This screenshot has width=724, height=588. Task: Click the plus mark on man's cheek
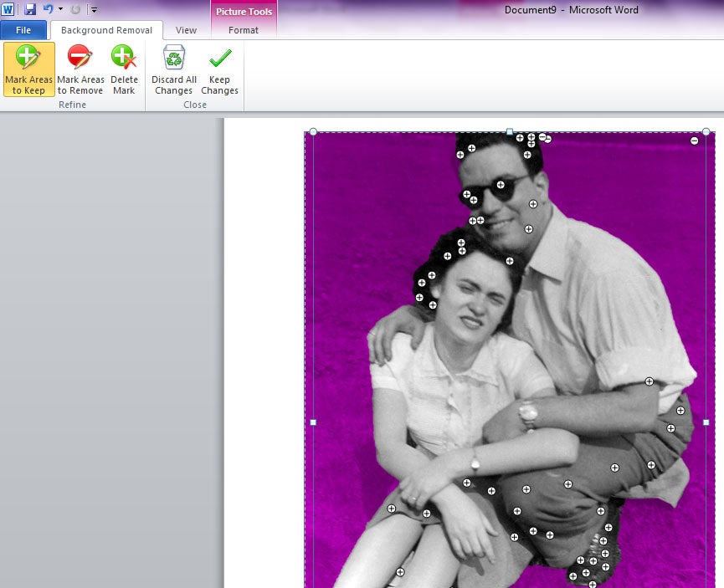[533, 204]
